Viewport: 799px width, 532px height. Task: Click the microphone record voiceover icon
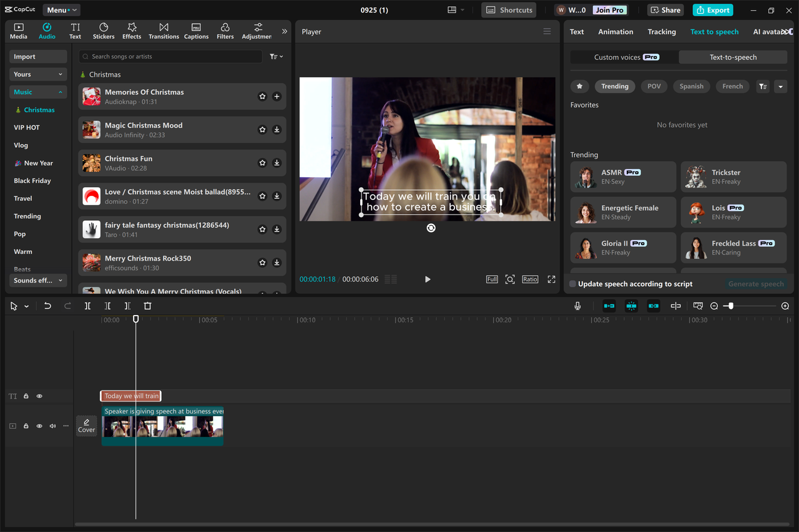(577, 306)
